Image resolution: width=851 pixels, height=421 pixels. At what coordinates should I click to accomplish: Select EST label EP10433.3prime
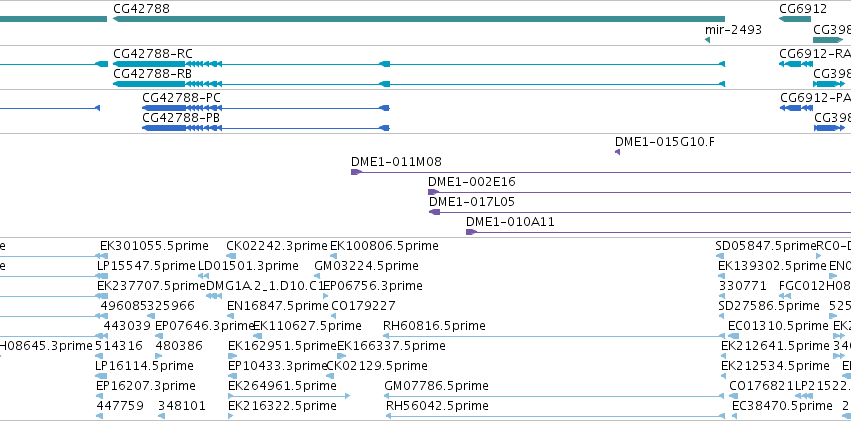(278, 365)
